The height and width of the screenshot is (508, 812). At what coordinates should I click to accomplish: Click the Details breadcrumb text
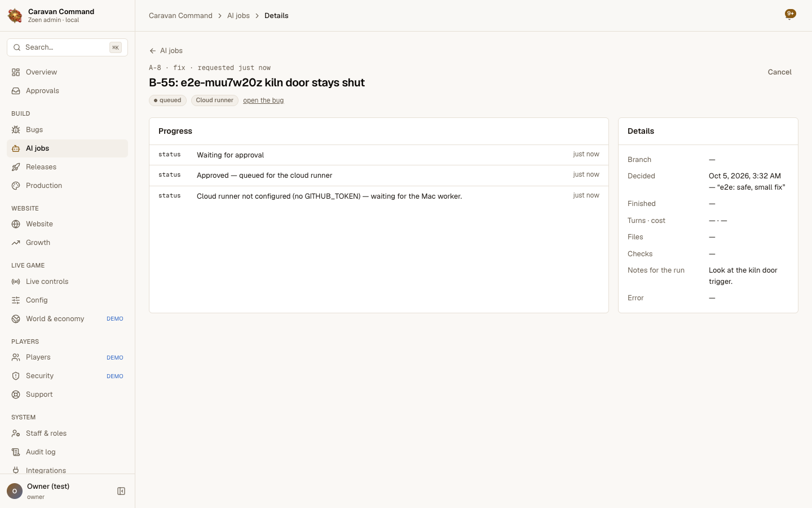pyautogui.click(x=276, y=16)
